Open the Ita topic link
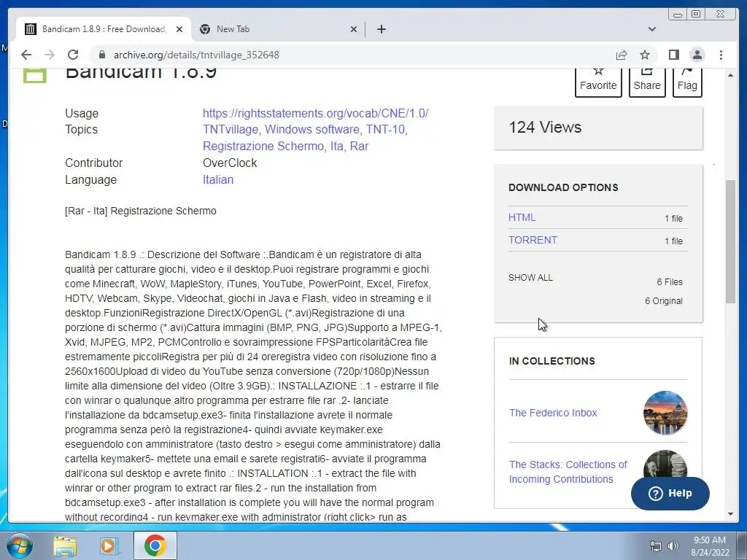 [x=336, y=146]
